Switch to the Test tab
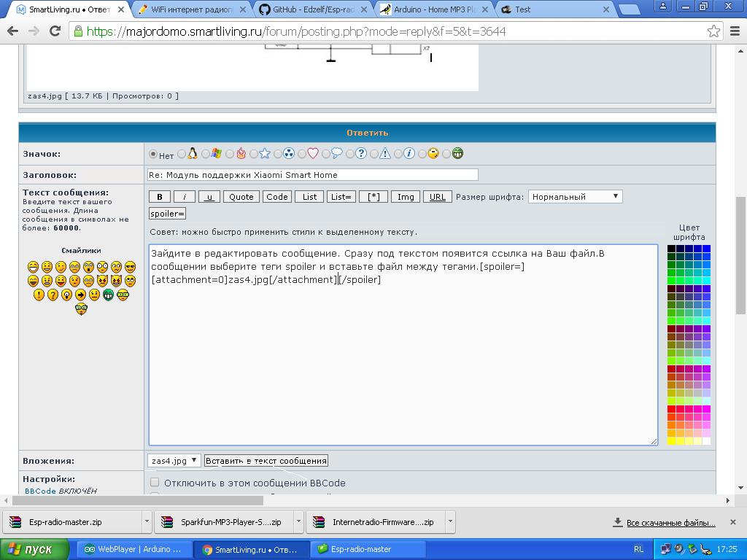This screenshot has width=747, height=560. [x=556, y=9]
